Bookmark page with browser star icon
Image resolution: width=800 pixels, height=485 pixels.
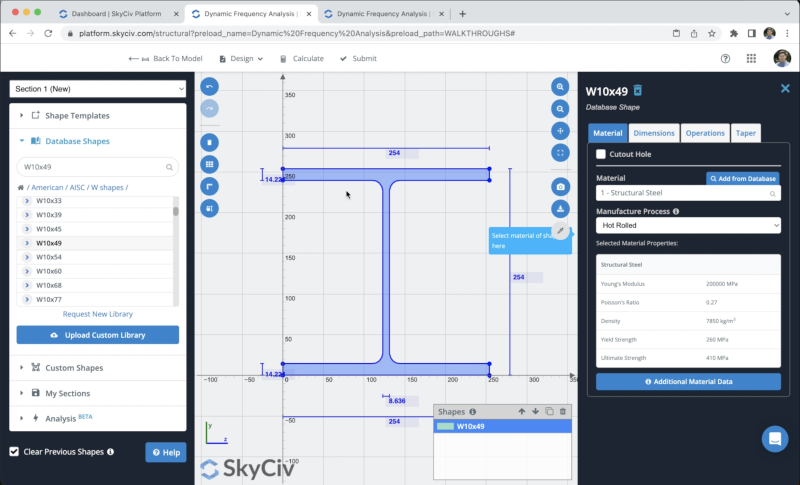[x=711, y=33]
